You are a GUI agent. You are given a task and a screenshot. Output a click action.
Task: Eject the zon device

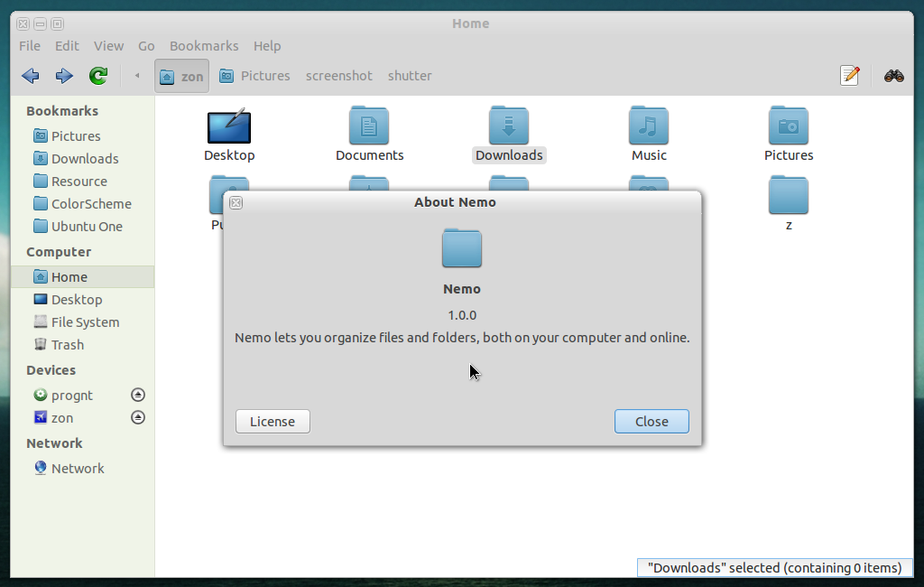coord(138,418)
